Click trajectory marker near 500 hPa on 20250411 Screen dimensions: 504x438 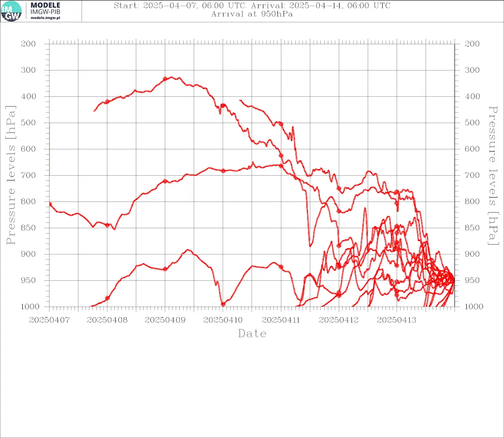click(281, 124)
